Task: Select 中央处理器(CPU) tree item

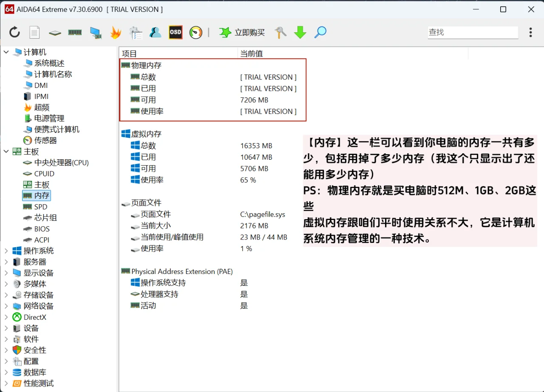Action: tap(62, 163)
